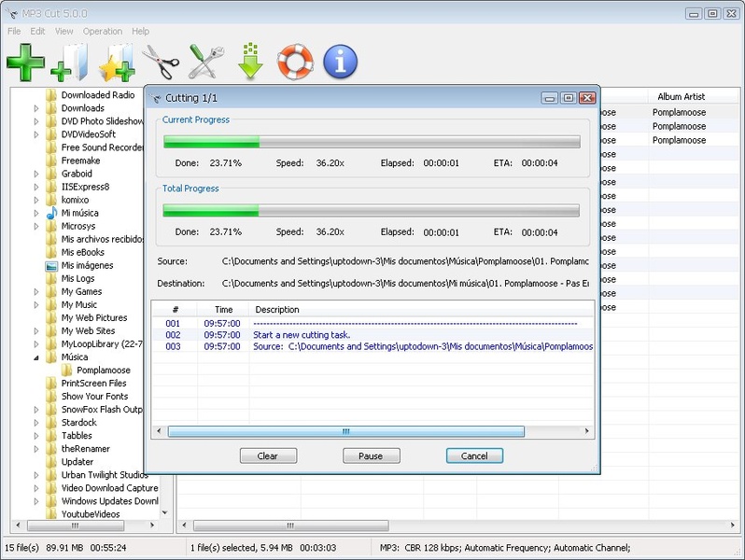The height and width of the screenshot is (560, 745).
Task: Open the Operation menu
Action: point(102,31)
